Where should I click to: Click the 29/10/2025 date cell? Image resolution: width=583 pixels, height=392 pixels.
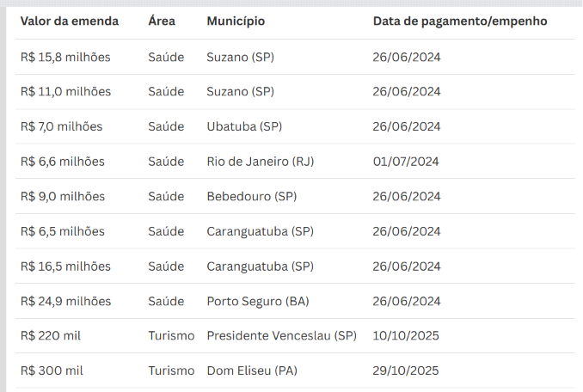click(406, 371)
